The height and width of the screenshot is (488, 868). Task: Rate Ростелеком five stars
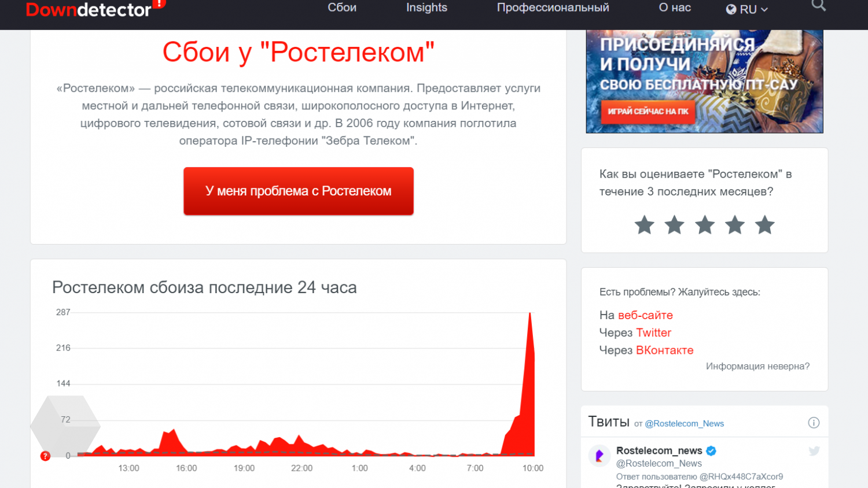coord(764,225)
